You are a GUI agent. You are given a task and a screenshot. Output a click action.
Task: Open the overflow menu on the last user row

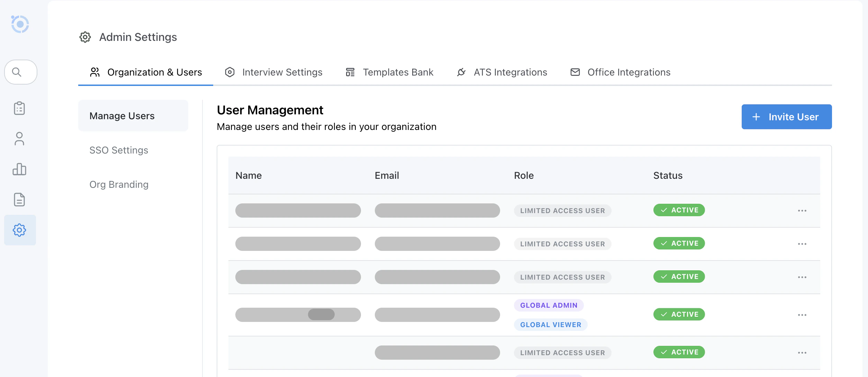802,352
